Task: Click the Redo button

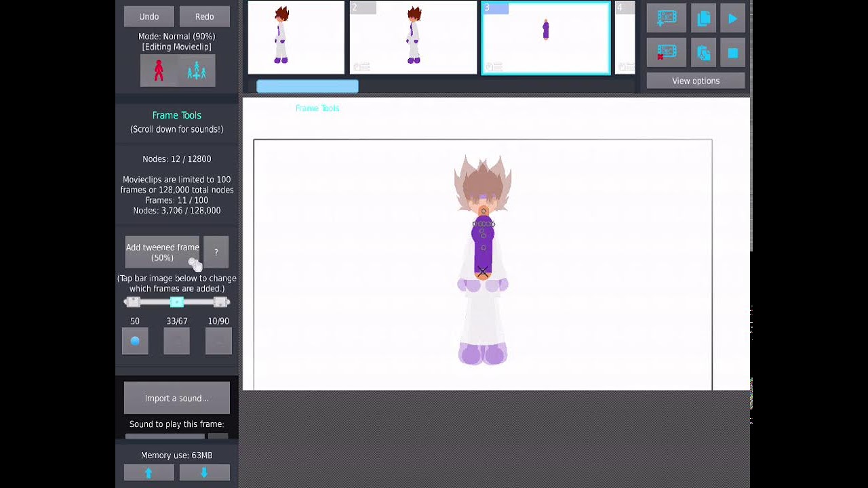Action: click(x=204, y=17)
